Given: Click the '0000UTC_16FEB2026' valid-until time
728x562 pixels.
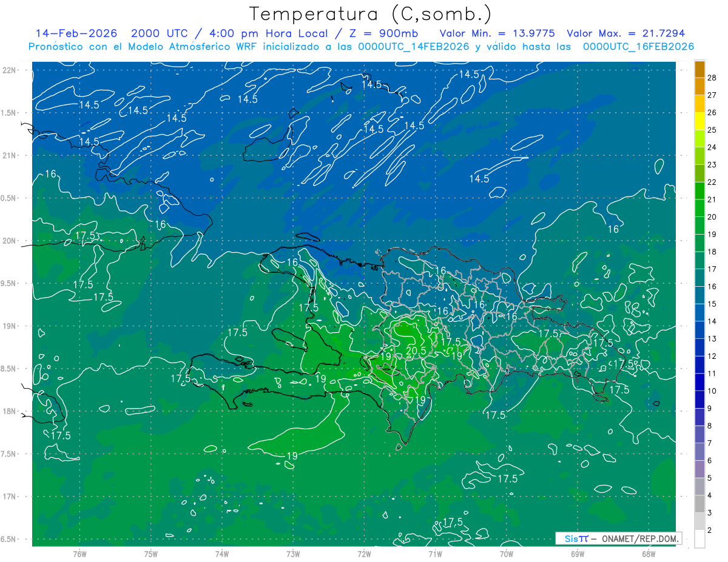Looking at the screenshot, I should (x=639, y=47).
